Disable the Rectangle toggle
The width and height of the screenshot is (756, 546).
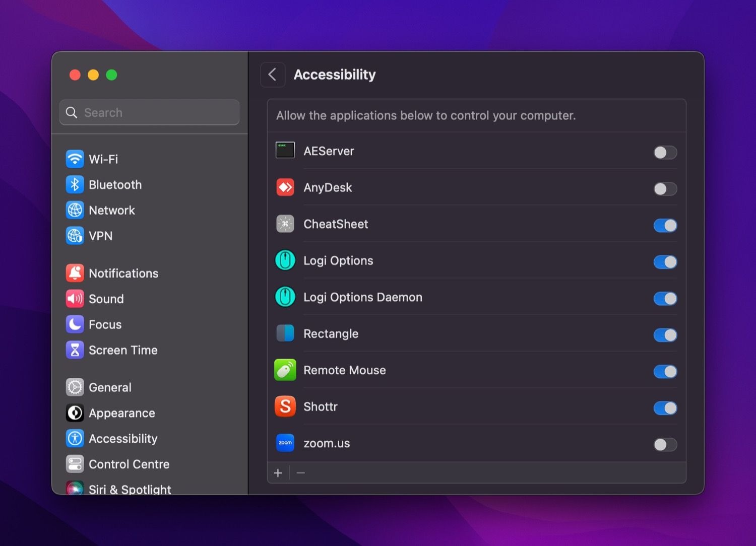[665, 335]
